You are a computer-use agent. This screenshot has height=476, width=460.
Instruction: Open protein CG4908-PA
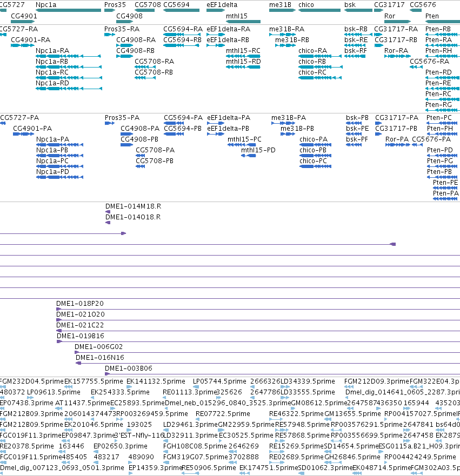click(x=140, y=129)
